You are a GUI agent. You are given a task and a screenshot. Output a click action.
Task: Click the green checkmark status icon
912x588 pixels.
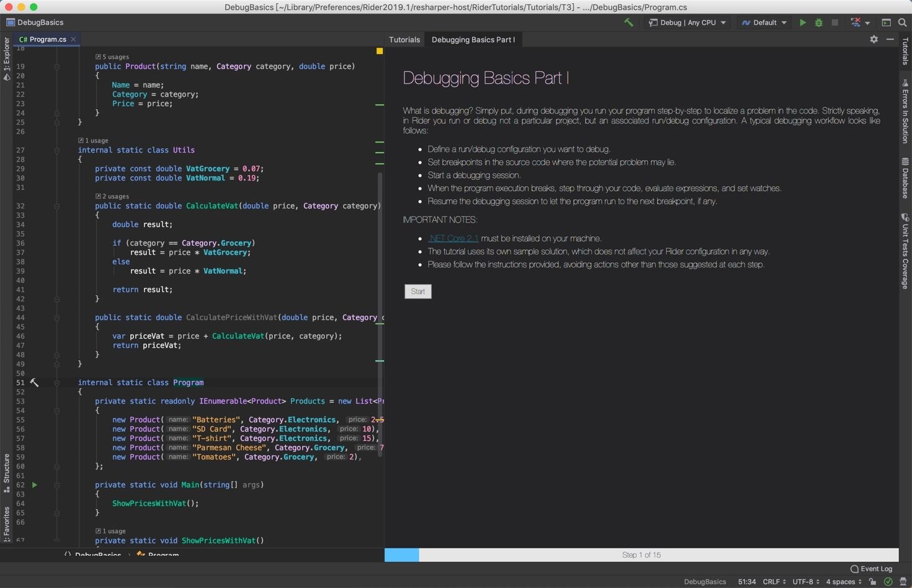(x=888, y=582)
